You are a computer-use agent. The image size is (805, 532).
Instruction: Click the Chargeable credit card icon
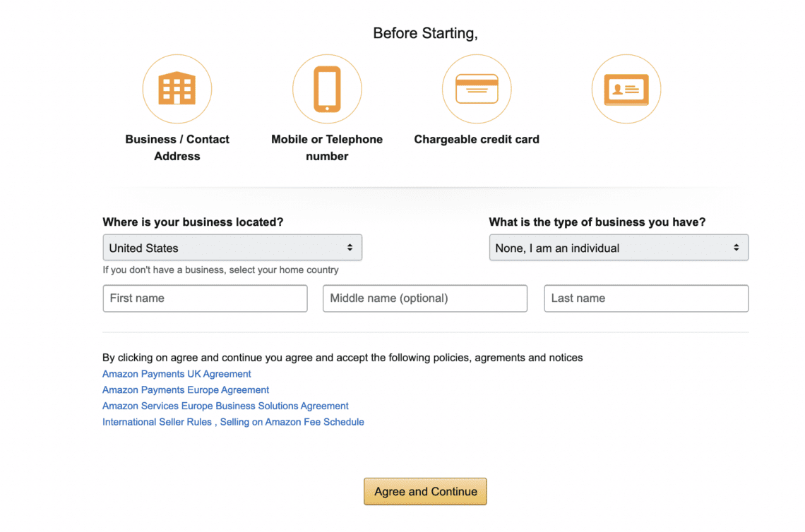pos(477,89)
